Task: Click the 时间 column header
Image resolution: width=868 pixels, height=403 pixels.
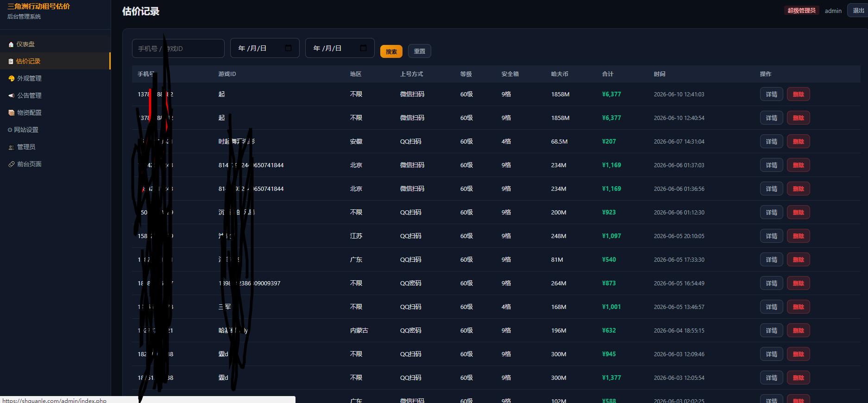Action: [660, 74]
